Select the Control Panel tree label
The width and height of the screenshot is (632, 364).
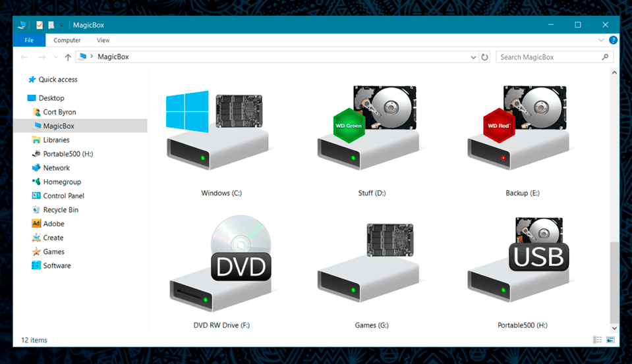coord(64,195)
